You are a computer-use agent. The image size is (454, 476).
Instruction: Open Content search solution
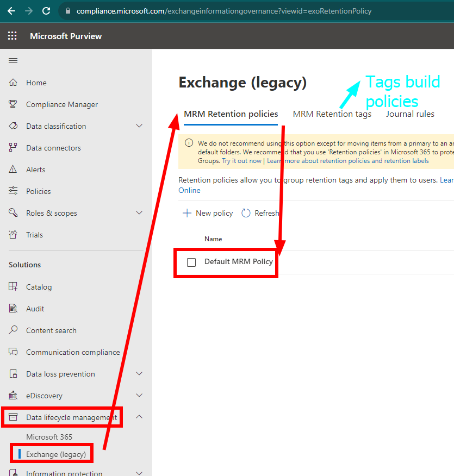pyautogui.click(x=51, y=330)
